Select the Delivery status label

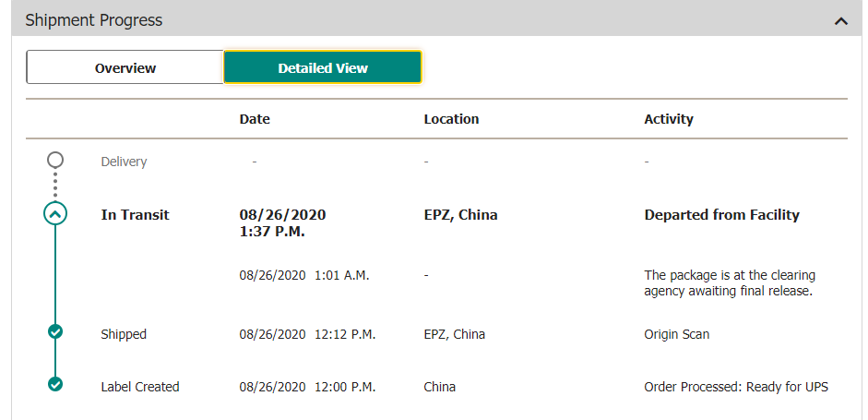coord(124,162)
